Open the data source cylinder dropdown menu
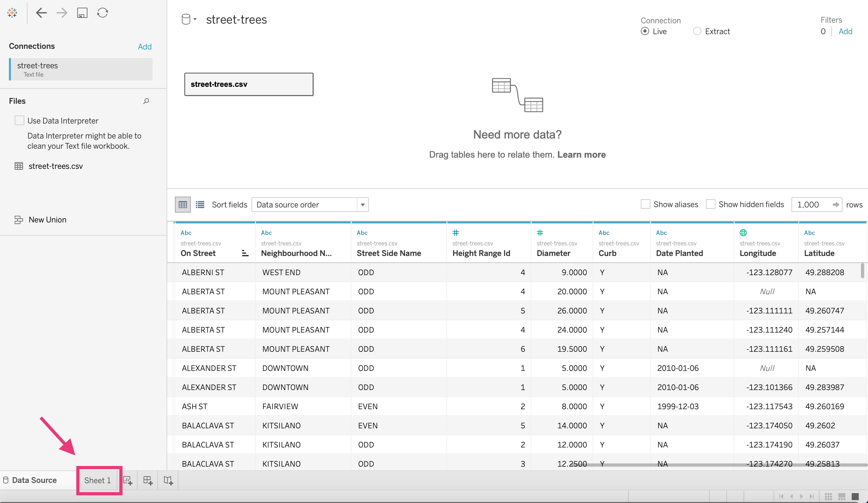The image size is (868, 503). coord(189,19)
